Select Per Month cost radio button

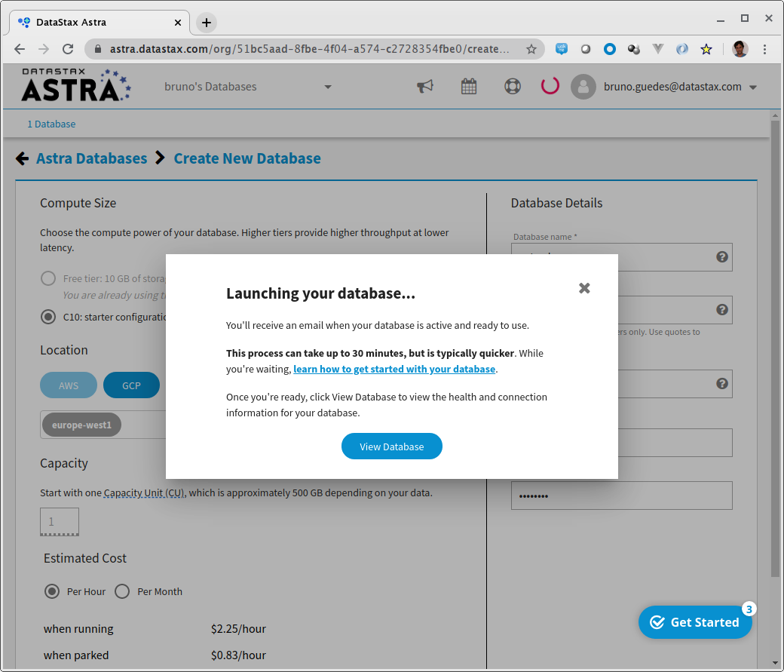pos(122,591)
